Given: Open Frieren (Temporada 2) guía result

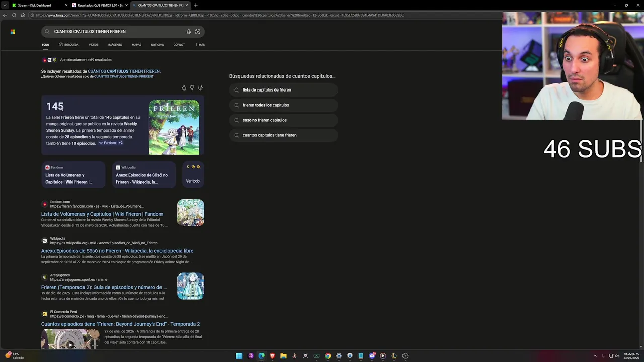Looking at the screenshot, I should click(x=104, y=288).
